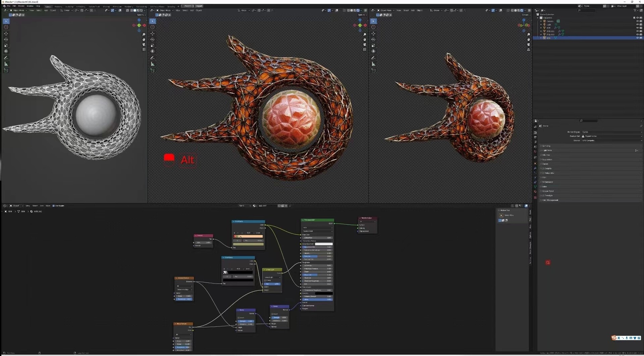Switch to the Shading workspace tab

pyautogui.click(x=107, y=6)
